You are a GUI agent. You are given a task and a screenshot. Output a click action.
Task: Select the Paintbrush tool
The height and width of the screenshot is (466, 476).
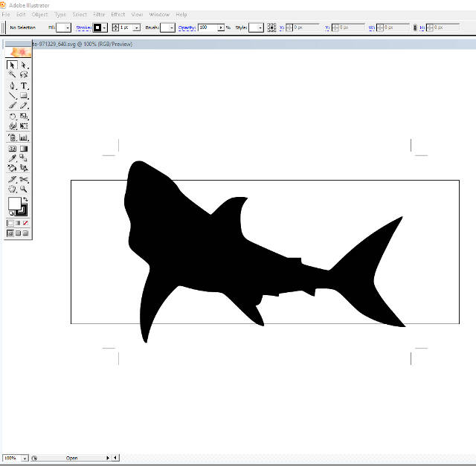(x=12, y=106)
